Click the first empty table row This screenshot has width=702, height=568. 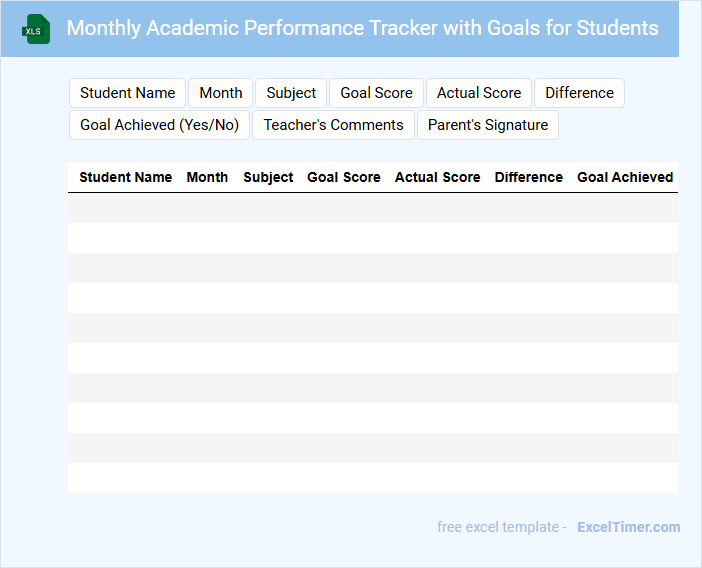pos(372,208)
